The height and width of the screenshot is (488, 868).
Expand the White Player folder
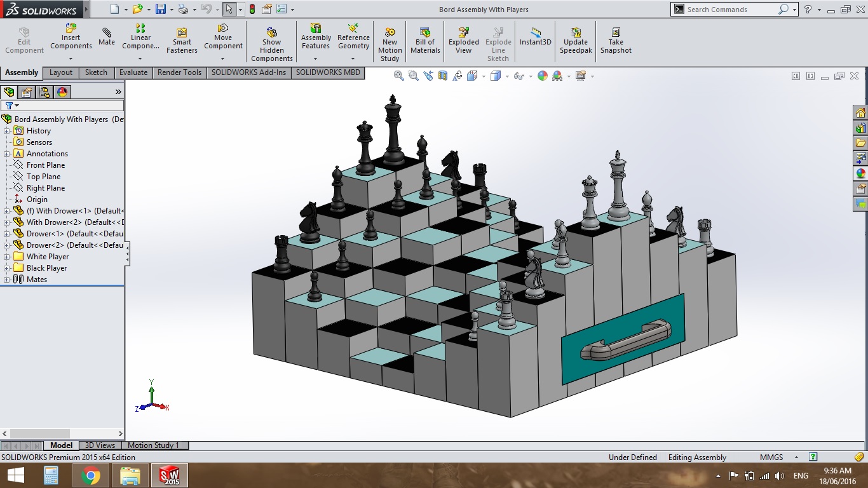(7, 257)
